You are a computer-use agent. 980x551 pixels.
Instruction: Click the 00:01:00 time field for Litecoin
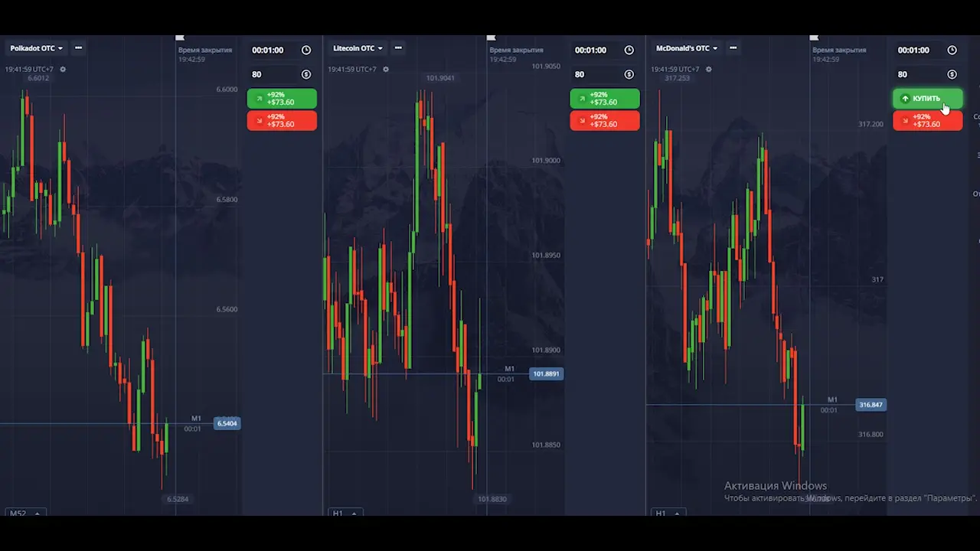pyautogui.click(x=595, y=50)
